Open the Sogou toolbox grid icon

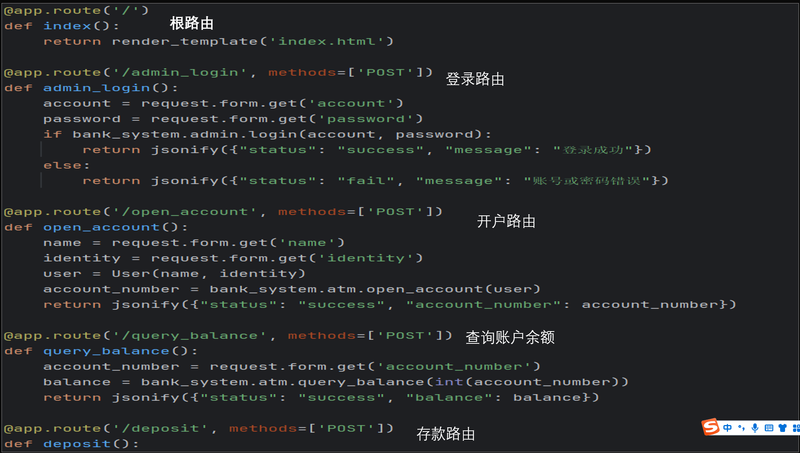click(x=796, y=428)
